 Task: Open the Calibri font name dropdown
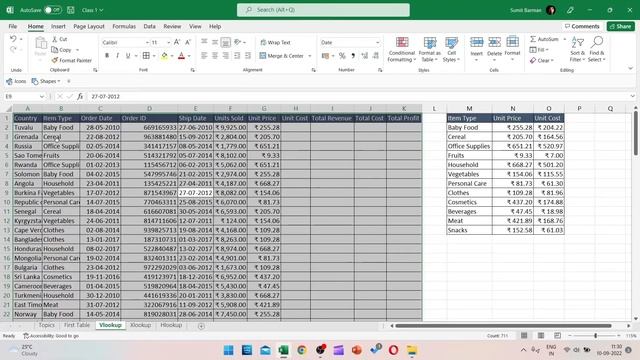point(147,42)
